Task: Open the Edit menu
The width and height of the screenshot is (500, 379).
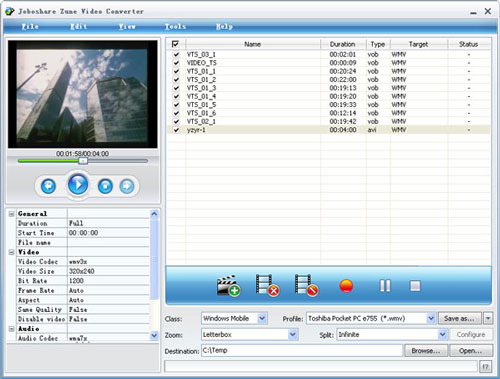Action: pyautogui.click(x=79, y=26)
